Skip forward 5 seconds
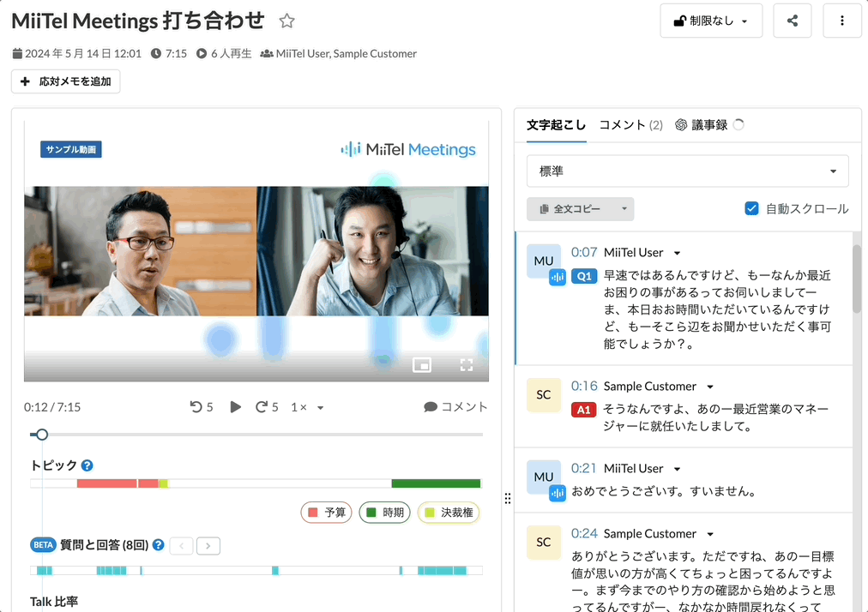Screen dimensions: 868x612 (267, 407)
